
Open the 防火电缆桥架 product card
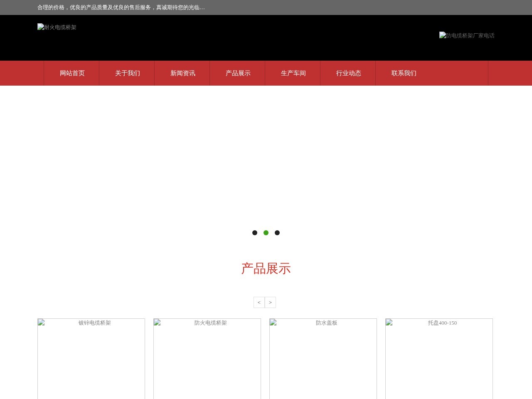(207, 359)
